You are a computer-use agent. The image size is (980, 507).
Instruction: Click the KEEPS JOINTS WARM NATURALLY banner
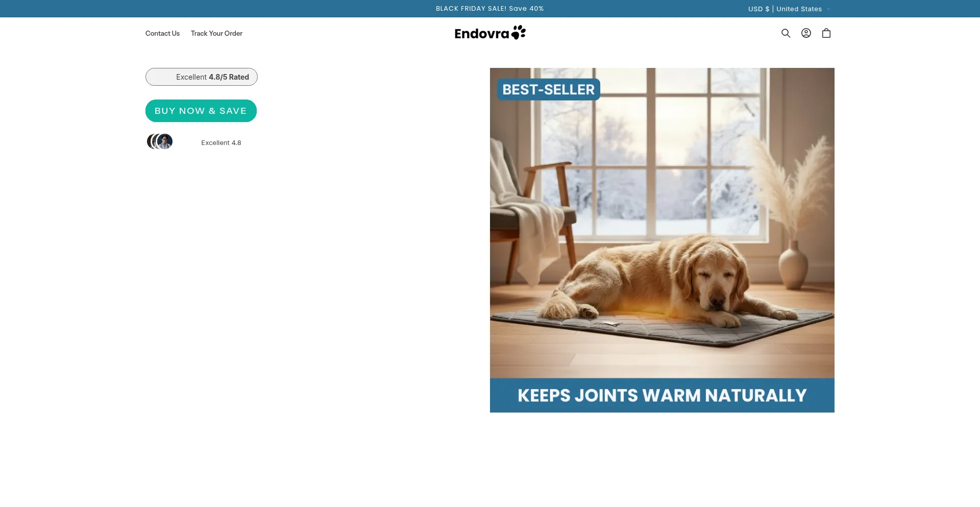(662, 395)
